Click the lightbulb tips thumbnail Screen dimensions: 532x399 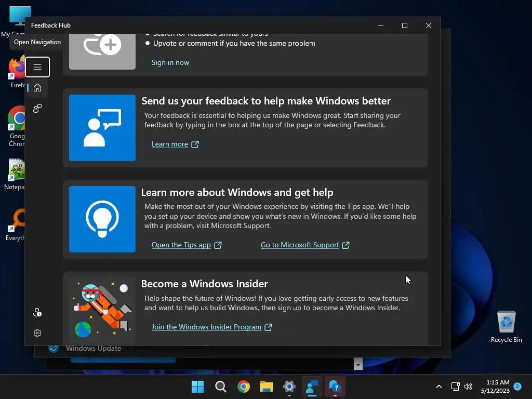point(102,219)
